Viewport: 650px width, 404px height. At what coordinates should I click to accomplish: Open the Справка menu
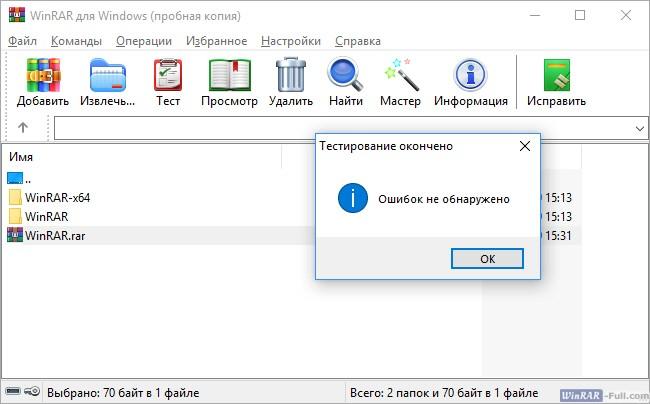pos(358,41)
